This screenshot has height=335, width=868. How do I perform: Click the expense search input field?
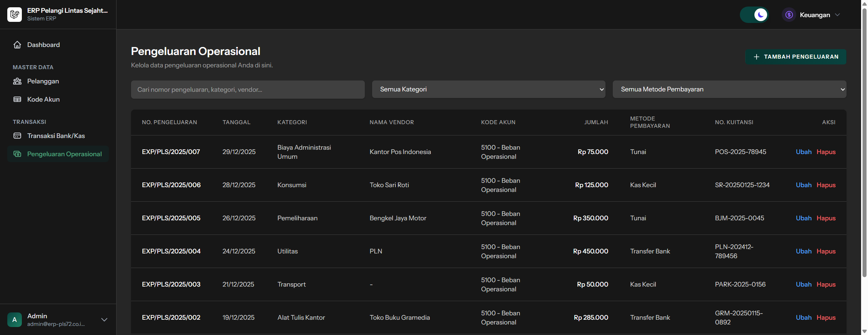tap(248, 90)
